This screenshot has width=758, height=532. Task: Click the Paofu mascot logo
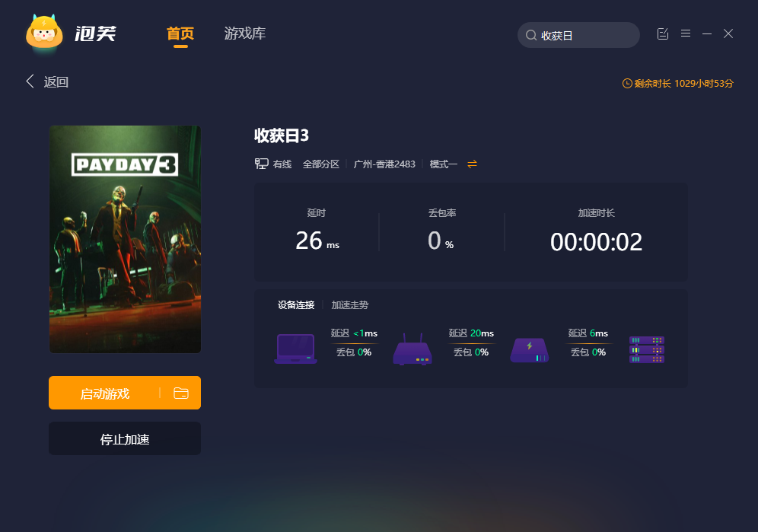tap(45, 34)
